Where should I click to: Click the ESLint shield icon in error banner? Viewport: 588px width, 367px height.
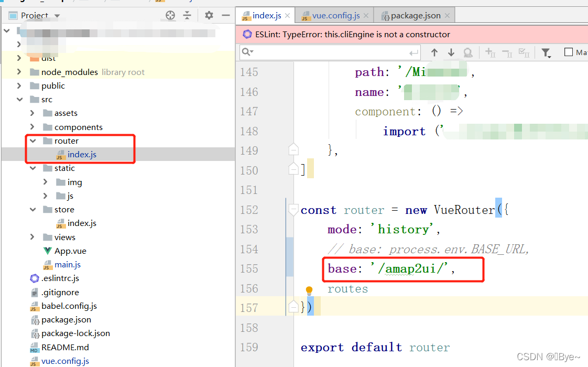(x=247, y=34)
